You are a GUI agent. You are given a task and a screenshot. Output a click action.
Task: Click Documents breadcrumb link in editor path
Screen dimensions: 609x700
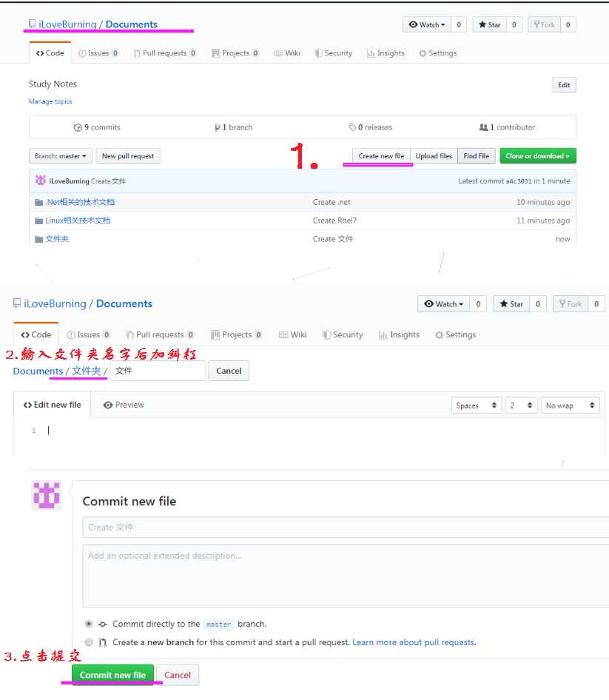pos(38,371)
